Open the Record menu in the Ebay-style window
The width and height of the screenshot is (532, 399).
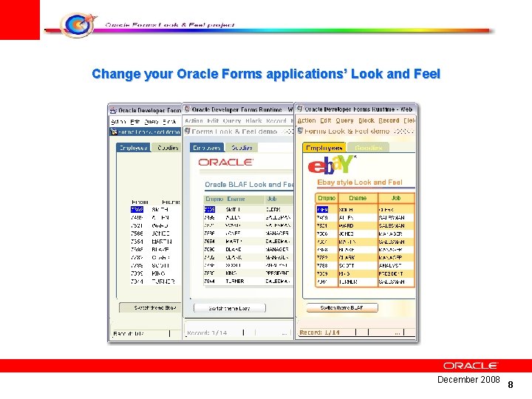(389, 120)
